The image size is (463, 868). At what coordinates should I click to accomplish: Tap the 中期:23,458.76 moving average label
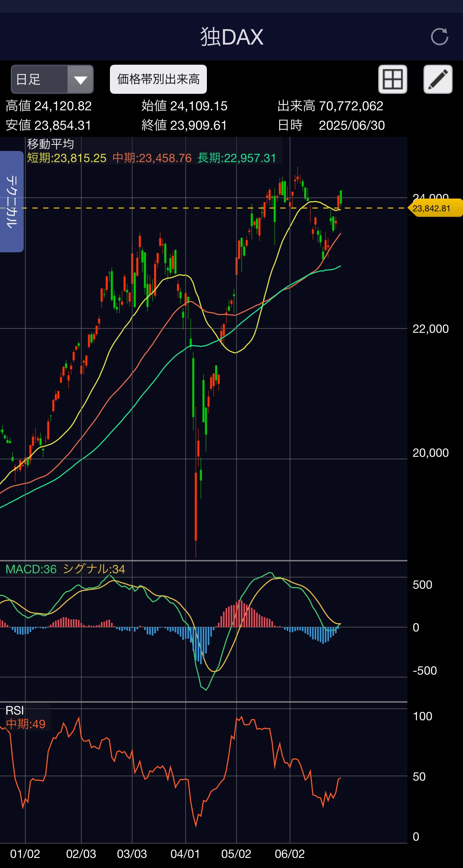point(152,158)
